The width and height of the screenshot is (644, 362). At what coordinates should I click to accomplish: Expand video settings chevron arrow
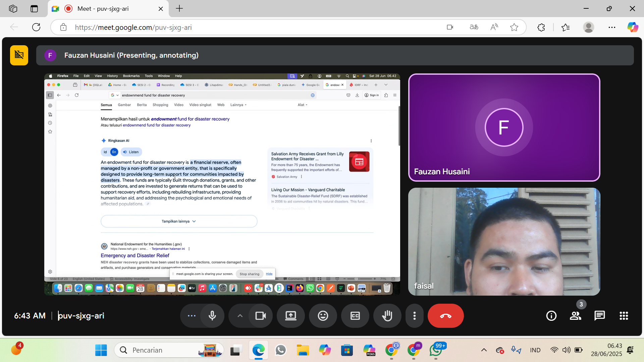coord(240,316)
